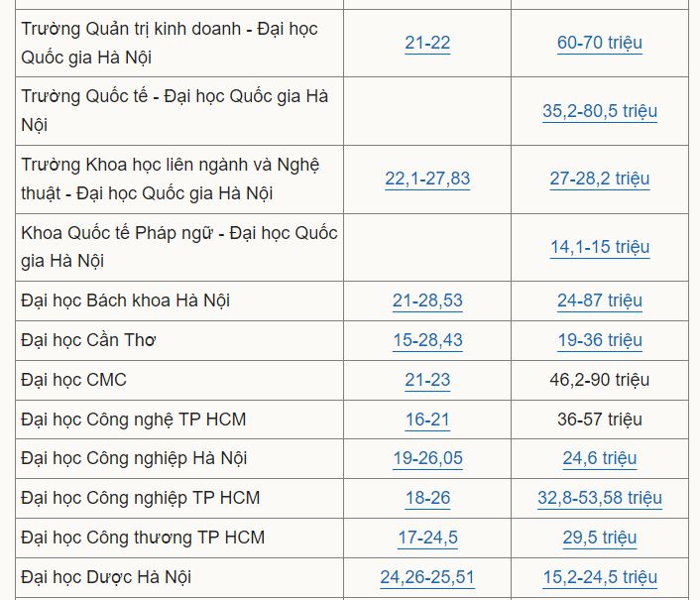Click the 60-70 triệu tuition link
The height and width of the screenshot is (600, 700).
[x=600, y=43]
